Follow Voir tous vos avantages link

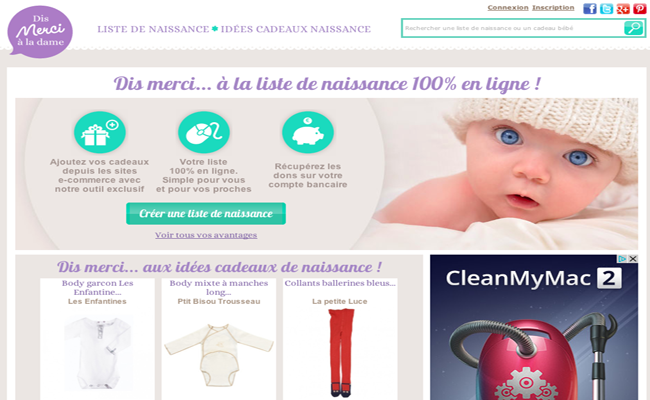tap(206, 235)
